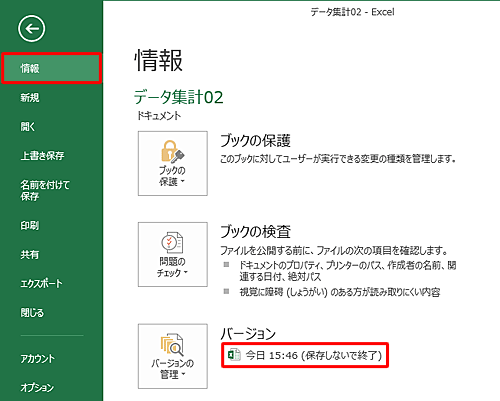Viewport: 500px width, 401px height.
Task: Open the アカウント page
Action: click(37, 359)
